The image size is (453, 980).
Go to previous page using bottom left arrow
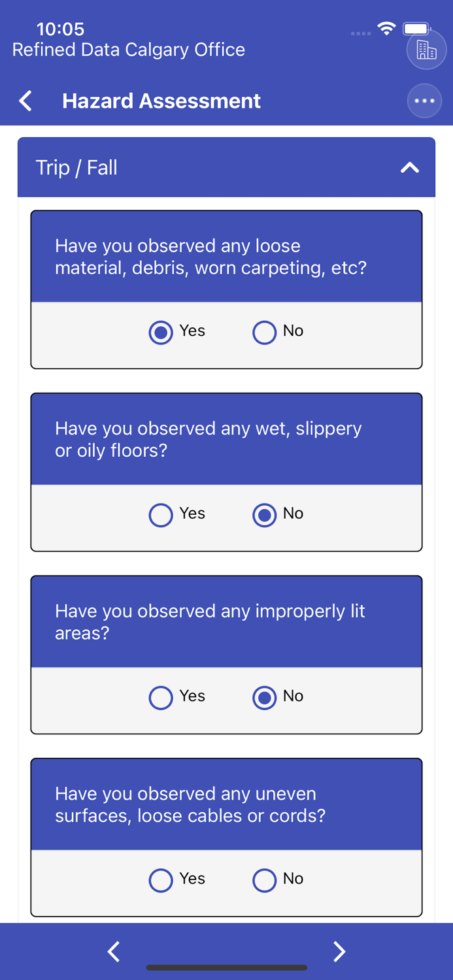(114, 951)
